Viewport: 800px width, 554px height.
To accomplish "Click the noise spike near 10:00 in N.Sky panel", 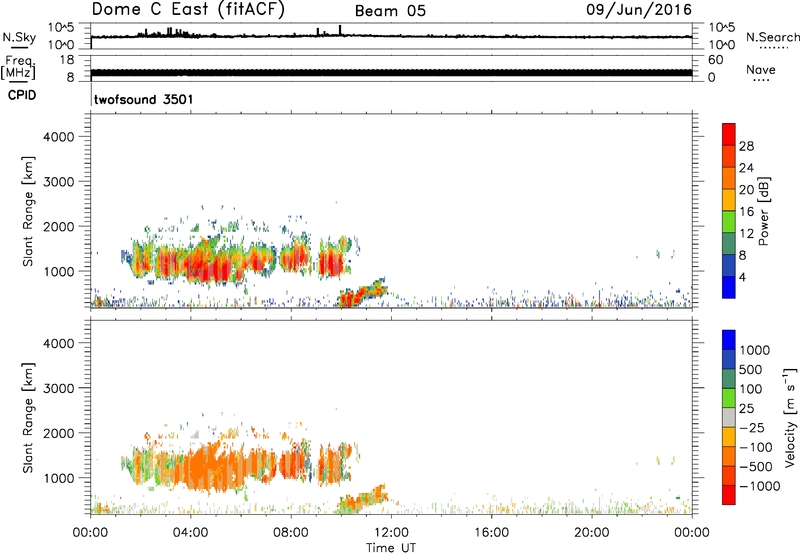I will pos(340,30).
